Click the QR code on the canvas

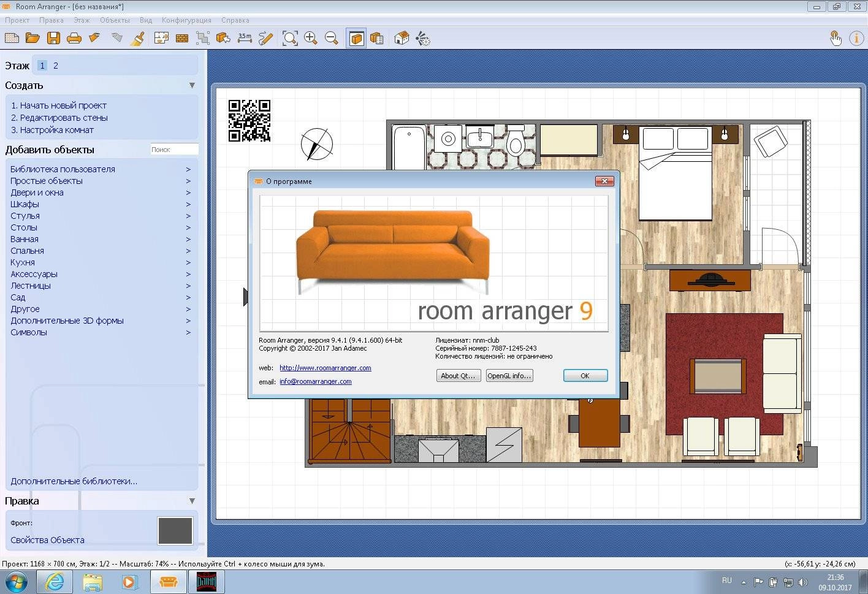(x=249, y=121)
